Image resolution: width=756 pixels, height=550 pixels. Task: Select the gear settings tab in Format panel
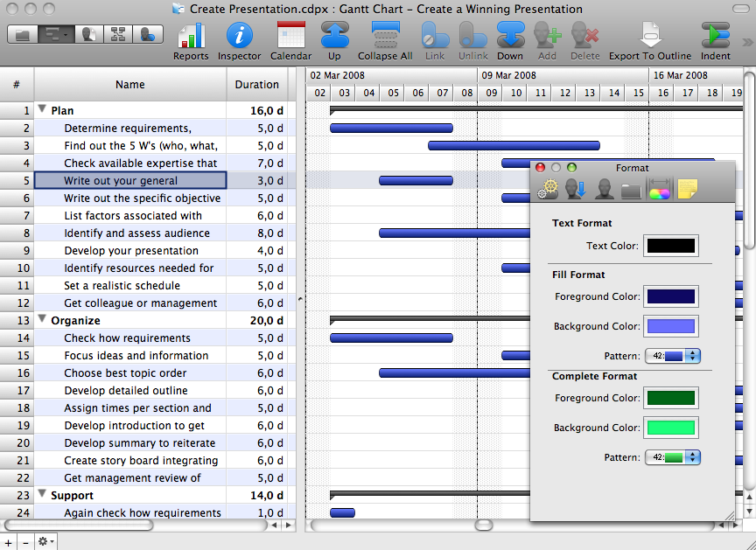click(x=549, y=189)
